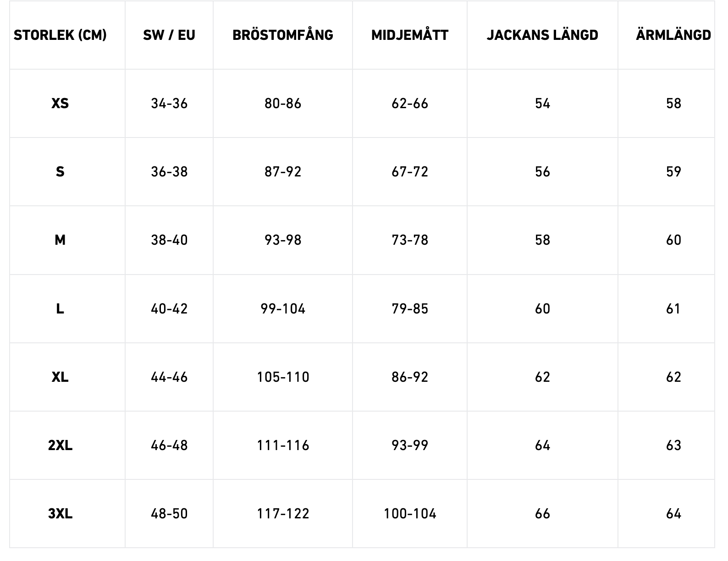Click the 34-36 EU size cell

click(169, 104)
